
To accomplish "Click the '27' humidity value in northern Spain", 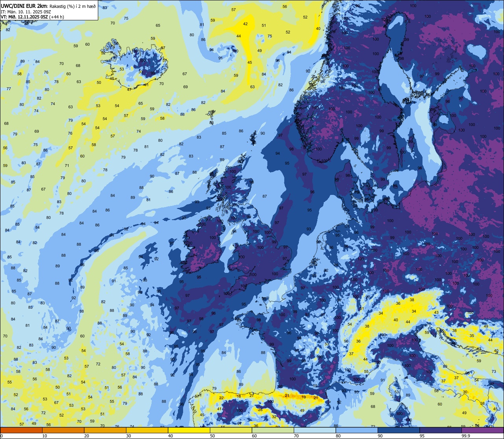I will tap(252, 395).
